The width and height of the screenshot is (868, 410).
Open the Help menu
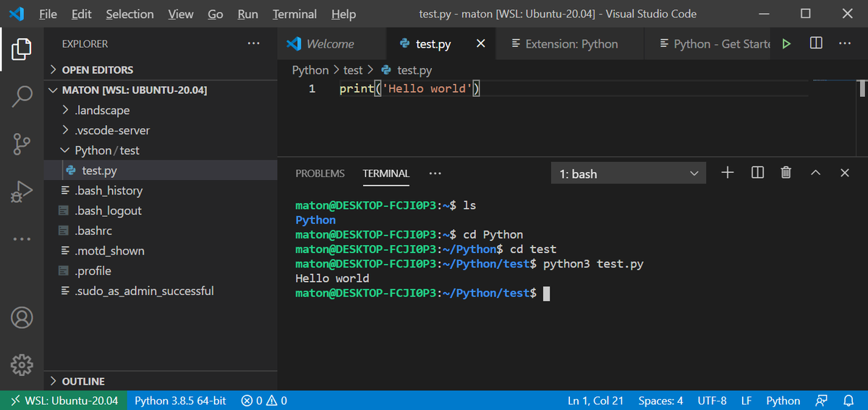click(x=344, y=14)
